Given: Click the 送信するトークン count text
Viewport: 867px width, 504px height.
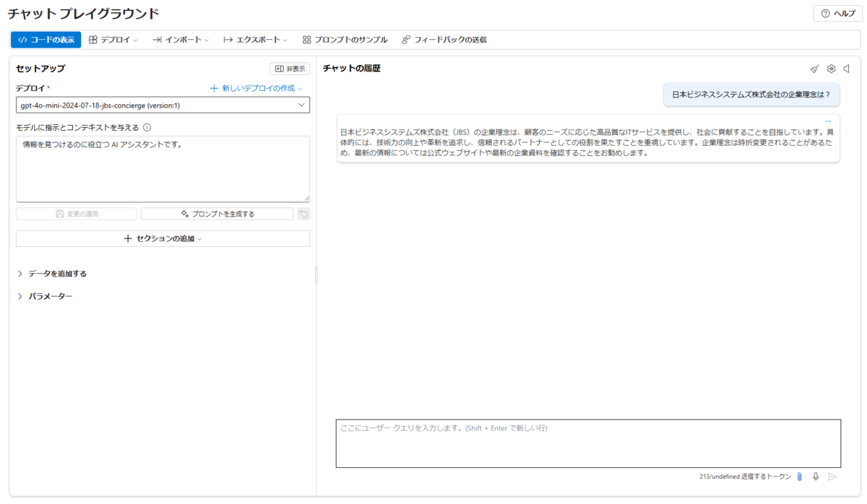Looking at the screenshot, I should tap(745, 477).
